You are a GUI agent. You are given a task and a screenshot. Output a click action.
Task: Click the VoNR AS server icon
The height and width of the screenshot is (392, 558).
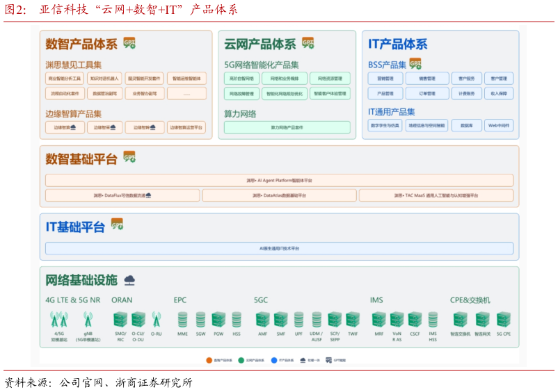(397, 320)
